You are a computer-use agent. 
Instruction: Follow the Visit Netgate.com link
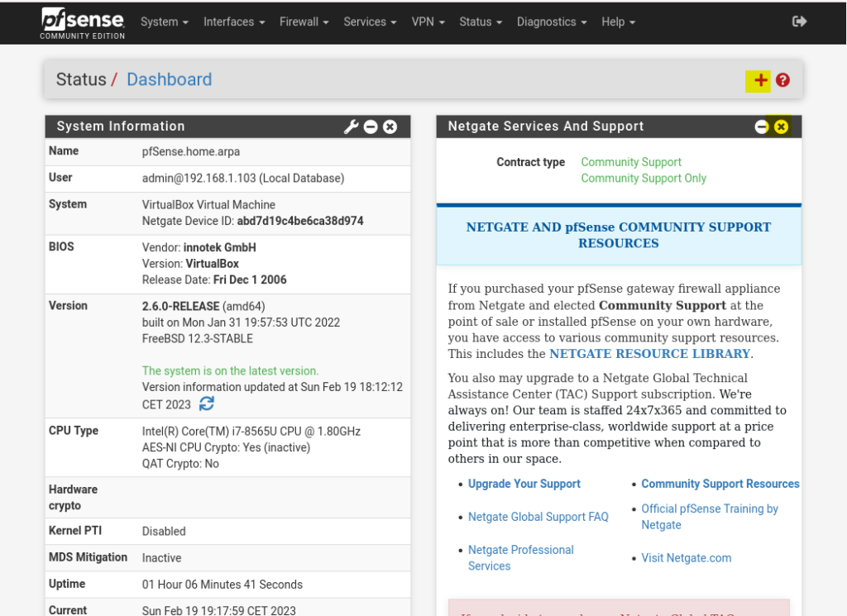click(686, 557)
